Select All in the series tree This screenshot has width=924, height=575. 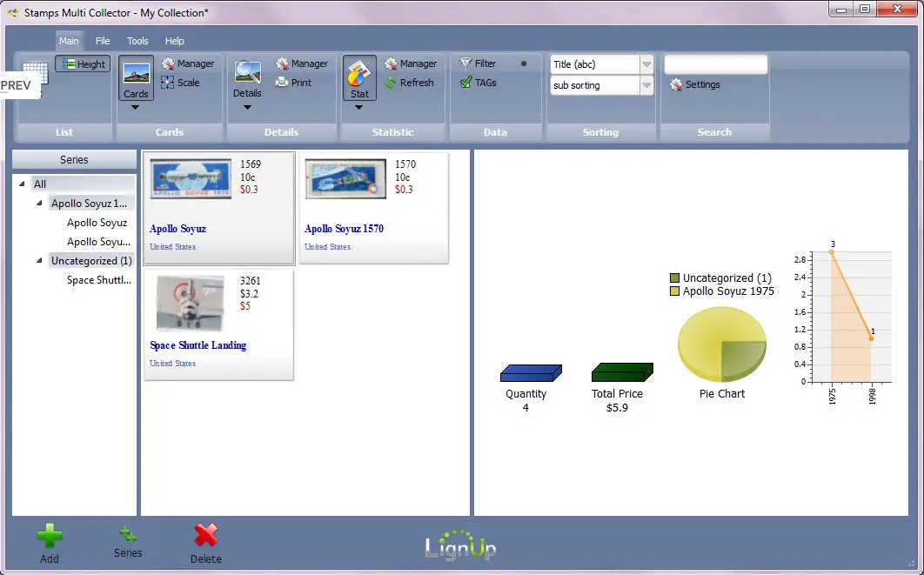pyautogui.click(x=39, y=184)
